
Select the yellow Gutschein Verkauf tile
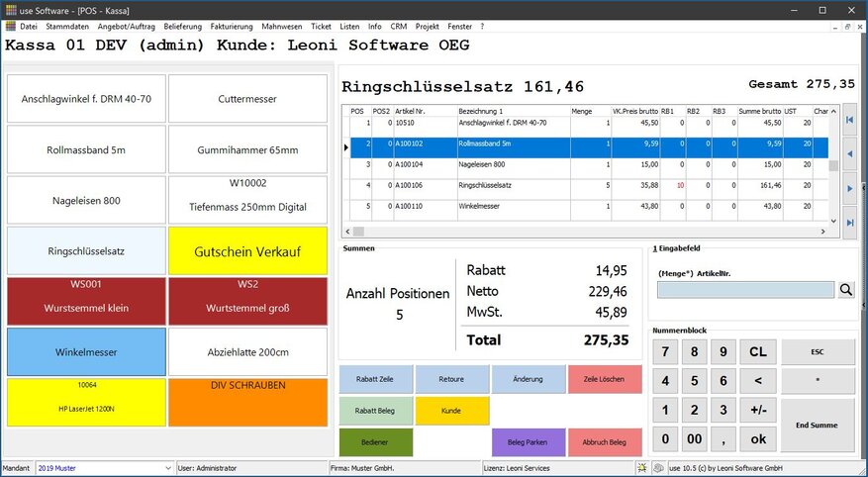click(247, 251)
